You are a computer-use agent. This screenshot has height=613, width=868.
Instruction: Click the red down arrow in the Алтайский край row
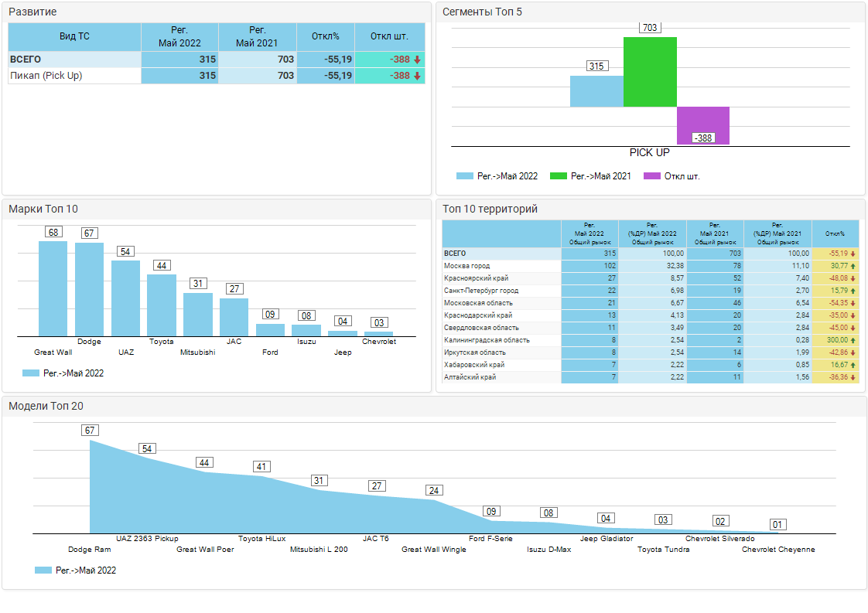853,377
